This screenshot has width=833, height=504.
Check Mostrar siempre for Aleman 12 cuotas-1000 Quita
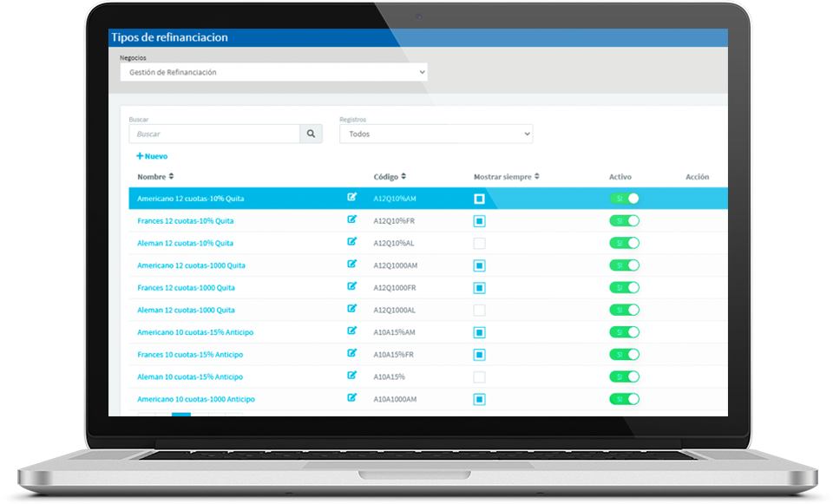click(x=479, y=310)
